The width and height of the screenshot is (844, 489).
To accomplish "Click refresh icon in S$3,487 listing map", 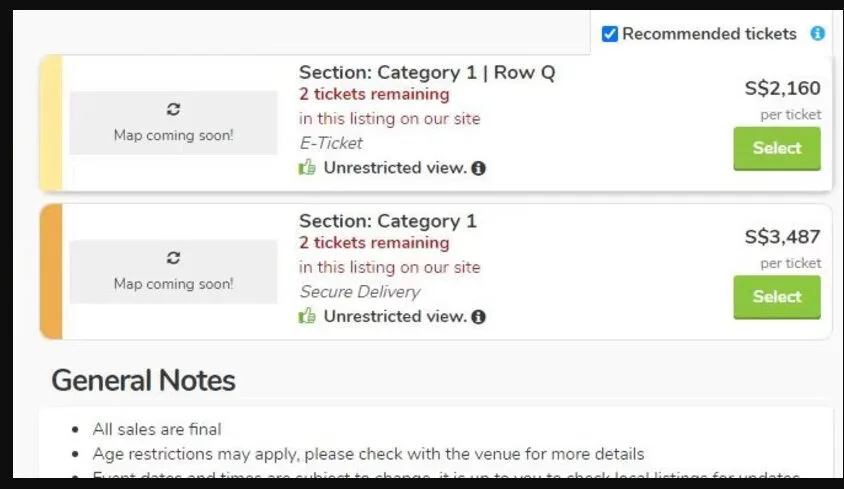I will click(x=173, y=258).
